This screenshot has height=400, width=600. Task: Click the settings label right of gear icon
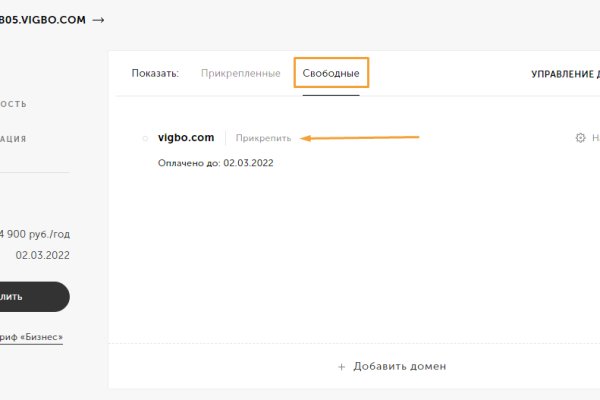point(595,138)
